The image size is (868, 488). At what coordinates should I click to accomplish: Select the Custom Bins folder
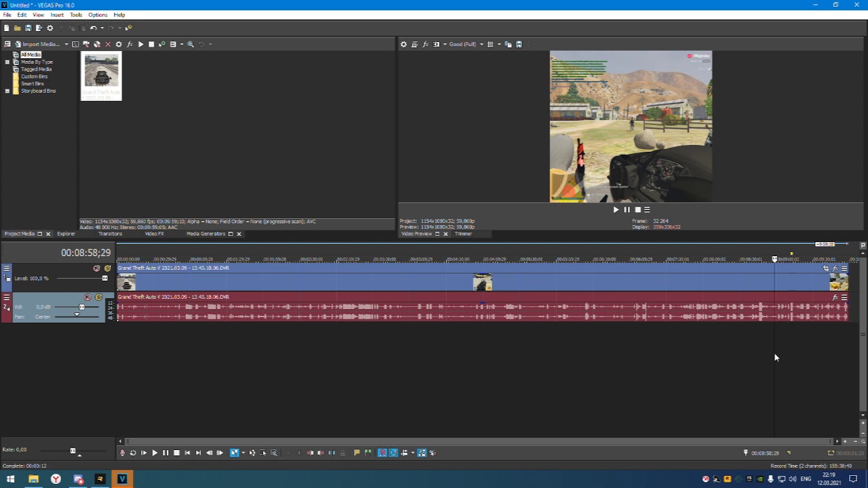(34, 77)
